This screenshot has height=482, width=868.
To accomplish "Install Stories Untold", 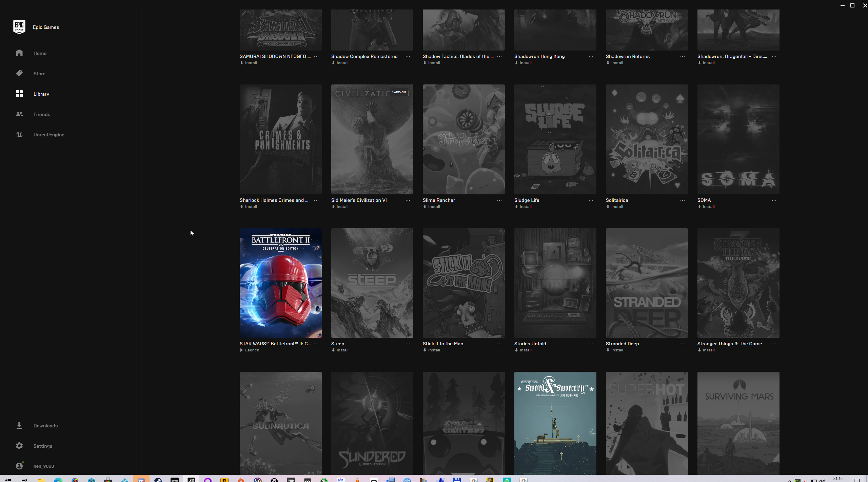I will (x=523, y=350).
